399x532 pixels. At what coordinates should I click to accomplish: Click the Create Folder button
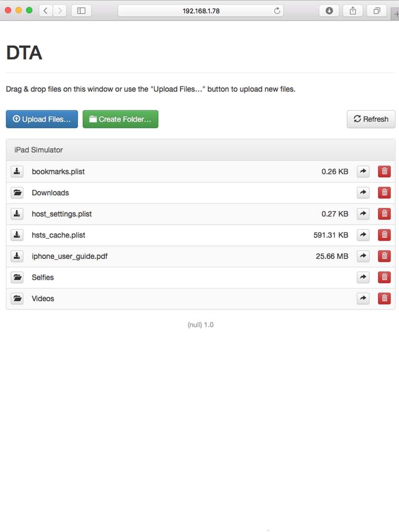120,119
